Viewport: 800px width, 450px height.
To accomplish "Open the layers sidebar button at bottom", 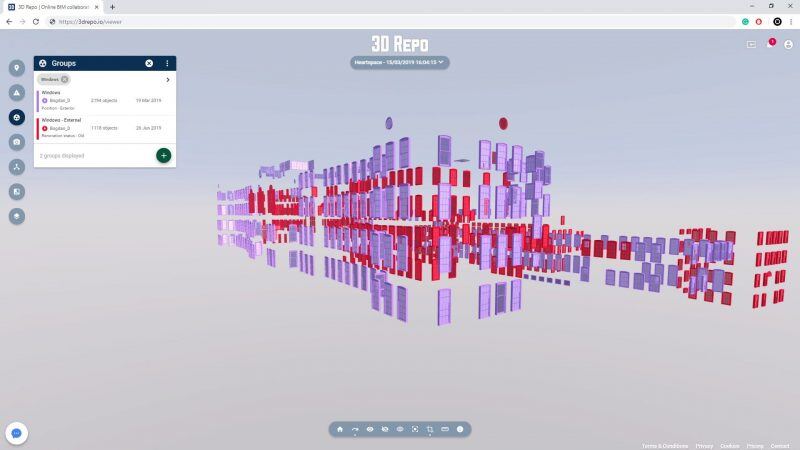I will [x=17, y=216].
